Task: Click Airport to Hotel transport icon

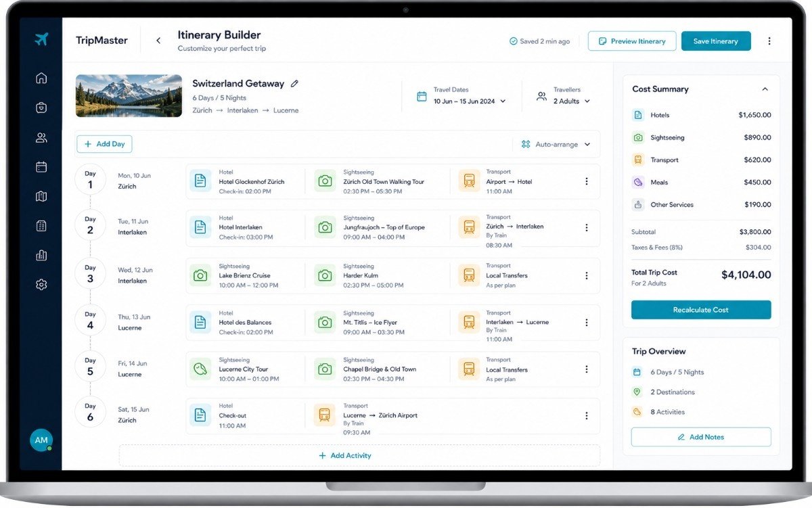Action: pos(469,181)
